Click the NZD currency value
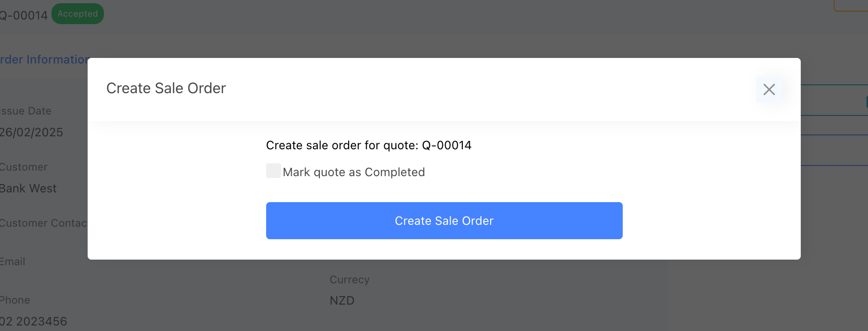The width and height of the screenshot is (868, 331). pos(342,300)
